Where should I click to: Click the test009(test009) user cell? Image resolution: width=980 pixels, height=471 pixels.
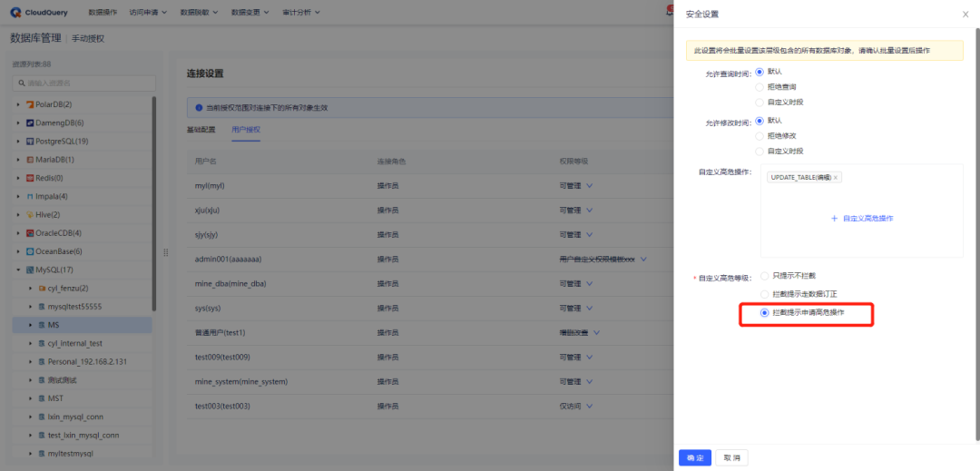click(222, 358)
